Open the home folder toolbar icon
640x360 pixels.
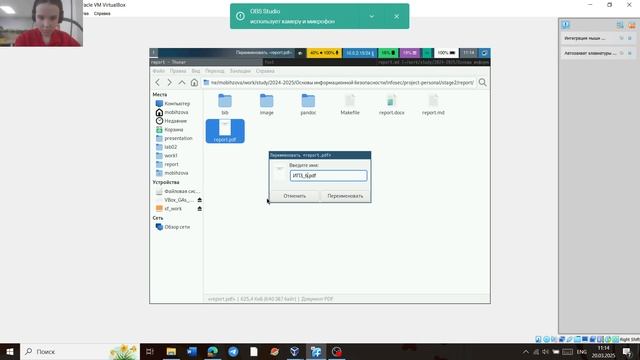pyautogui.click(x=194, y=82)
